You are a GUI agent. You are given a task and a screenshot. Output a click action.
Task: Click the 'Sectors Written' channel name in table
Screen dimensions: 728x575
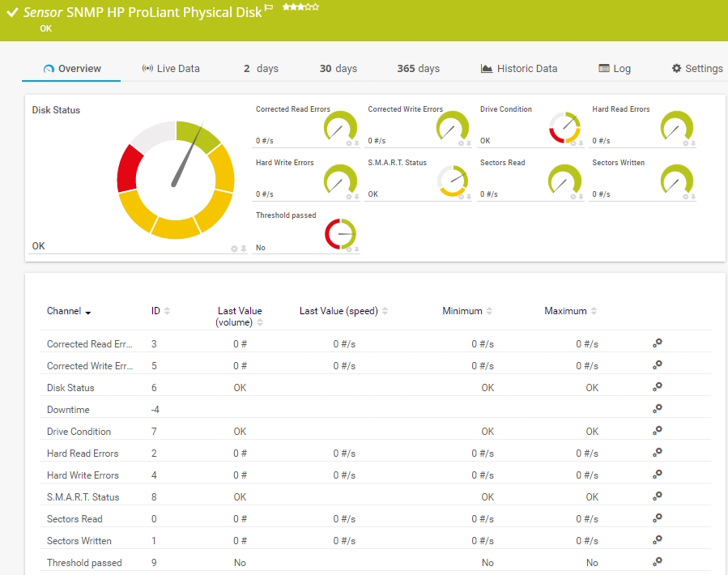point(79,541)
